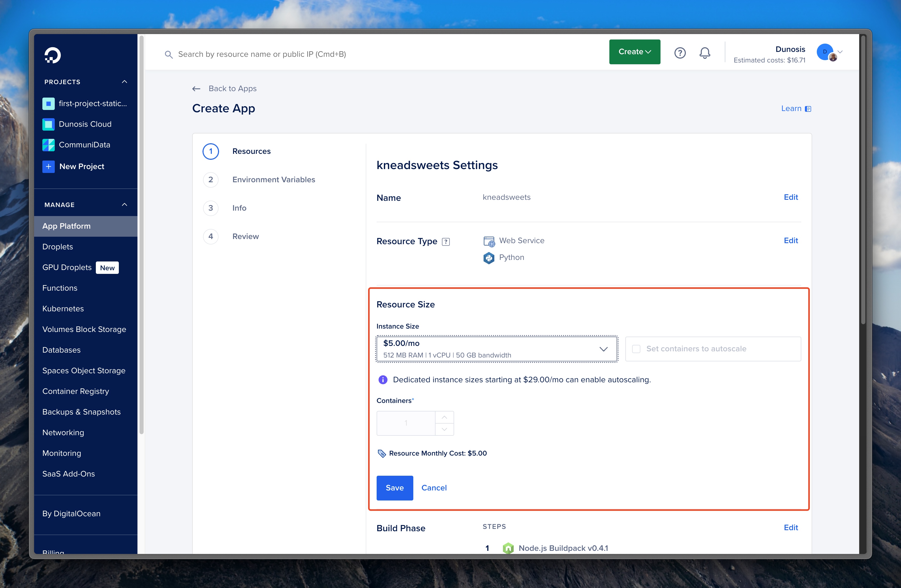The width and height of the screenshot is (901, 588).
Task: Collapse the Projects section
Action: point(125,82)
